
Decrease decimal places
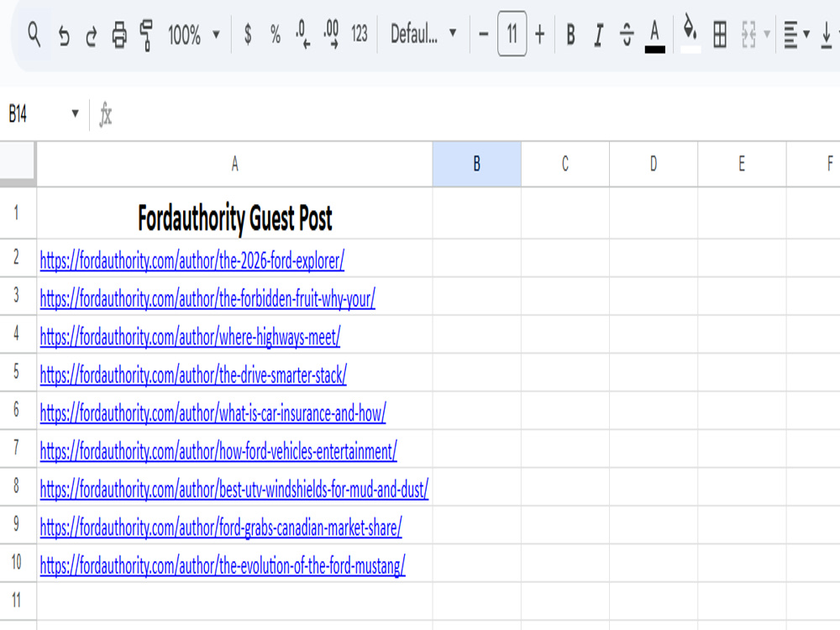(x=302, y=34)
